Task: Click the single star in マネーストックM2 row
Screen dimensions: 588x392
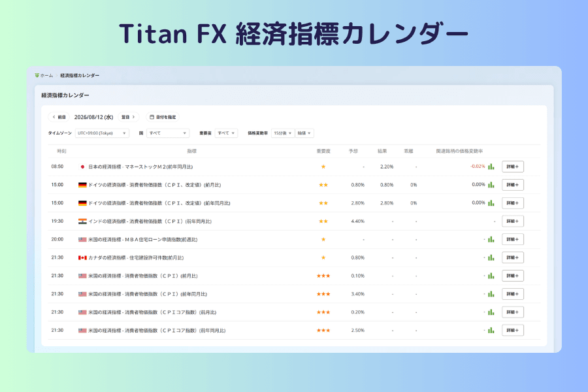Action: pos(323,167)
